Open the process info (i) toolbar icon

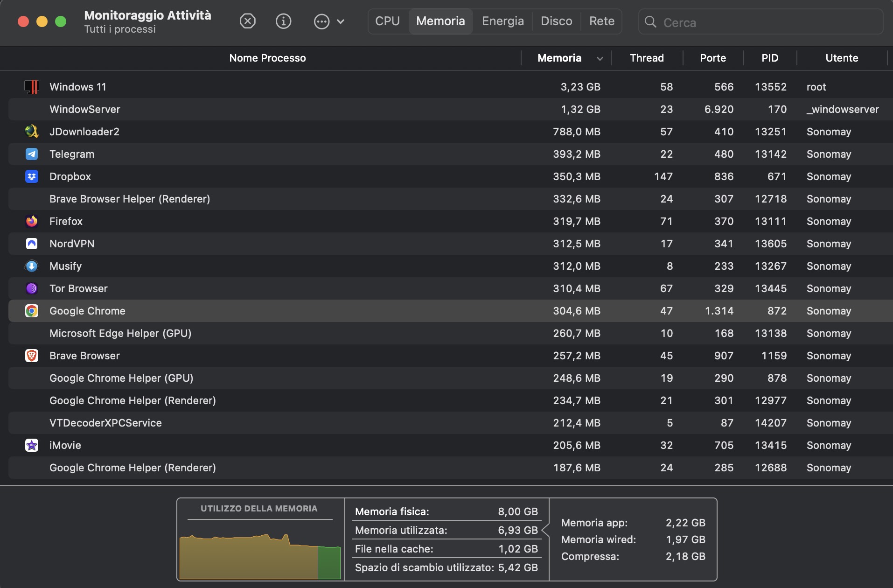click(283, 21)
